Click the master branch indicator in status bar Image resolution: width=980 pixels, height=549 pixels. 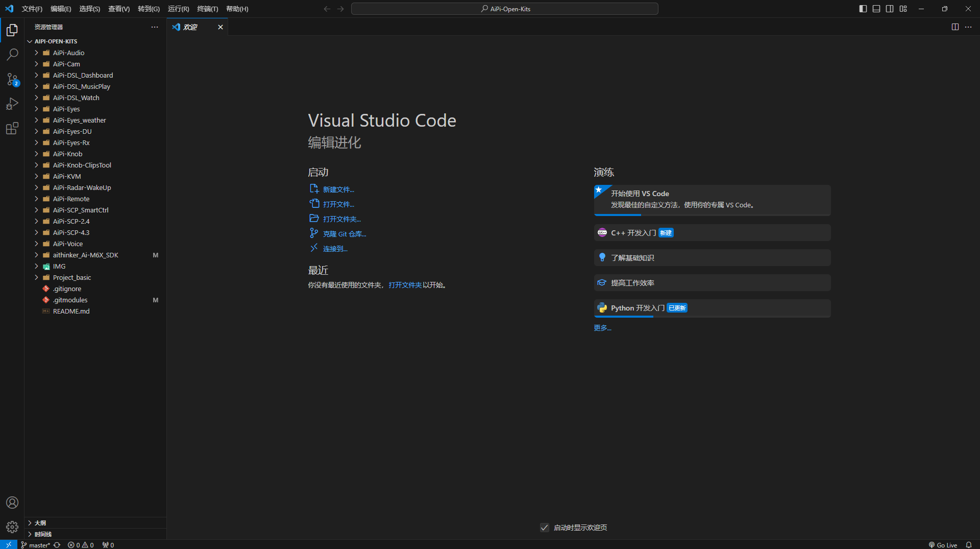(35, 545)
